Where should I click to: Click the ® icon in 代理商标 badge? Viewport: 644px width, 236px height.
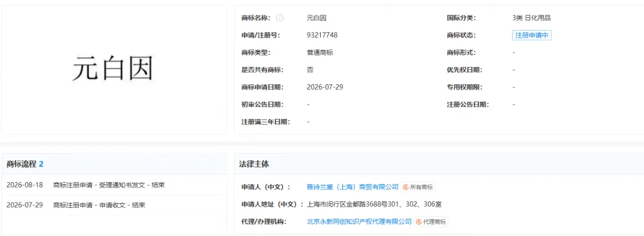click(419, 222)
